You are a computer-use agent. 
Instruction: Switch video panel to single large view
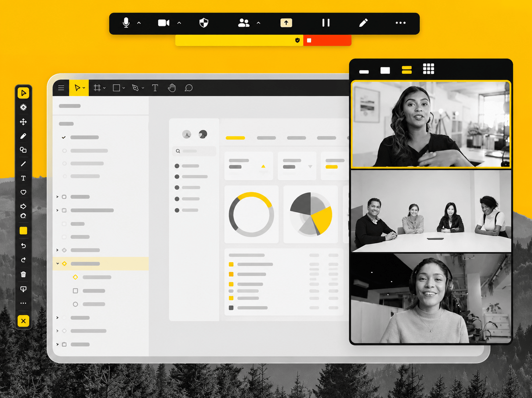coord(385,70)
